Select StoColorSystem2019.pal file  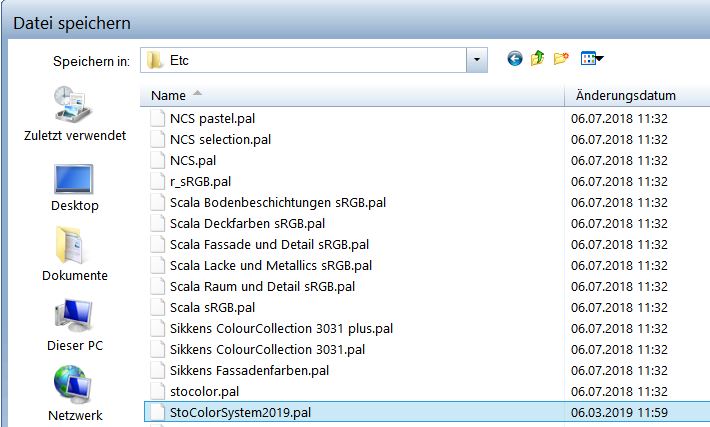pos(247,411)
